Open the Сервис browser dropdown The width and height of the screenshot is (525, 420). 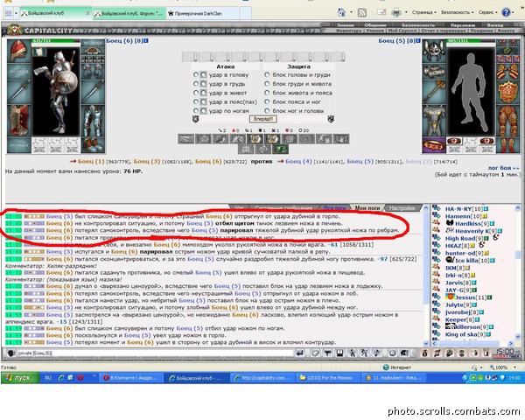pyautogui.click(x=488, y=12)
